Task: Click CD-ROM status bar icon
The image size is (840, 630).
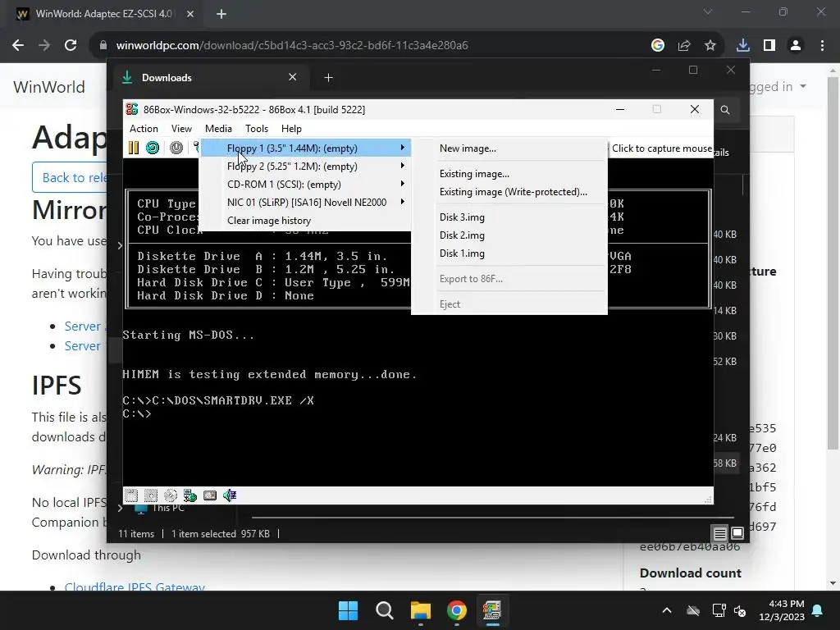Action: pos(171,495)
